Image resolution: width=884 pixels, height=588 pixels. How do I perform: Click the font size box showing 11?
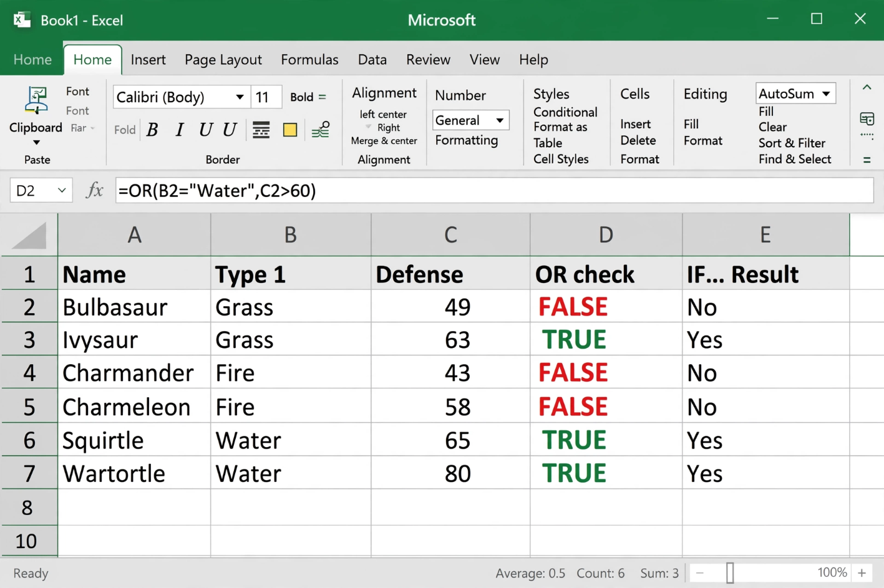point(266,97)
